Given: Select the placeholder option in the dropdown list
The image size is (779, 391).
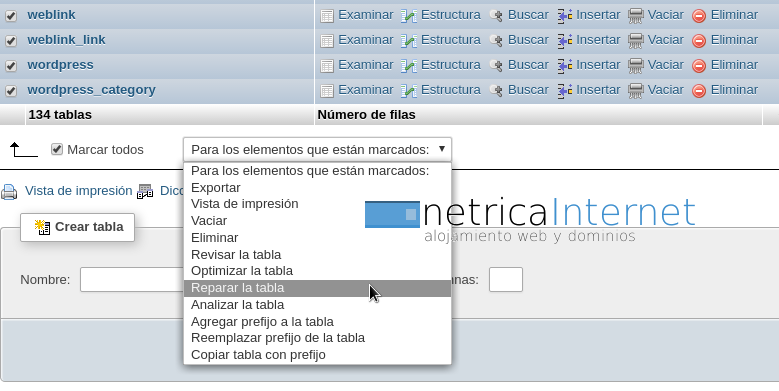Looking at the screenshot, I should coord(317,170).
